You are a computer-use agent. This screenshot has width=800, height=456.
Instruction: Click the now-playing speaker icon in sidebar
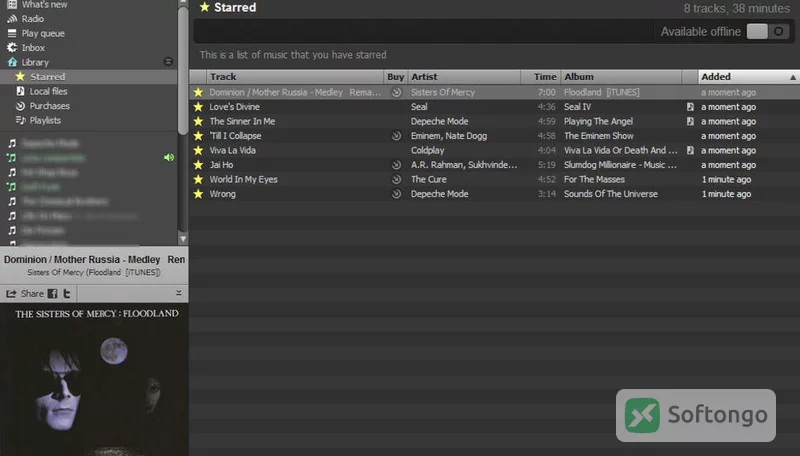[x=169, y=158]
